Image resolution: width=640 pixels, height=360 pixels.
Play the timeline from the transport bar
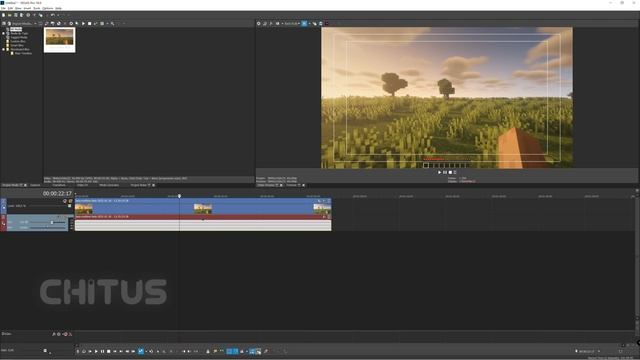96,351
